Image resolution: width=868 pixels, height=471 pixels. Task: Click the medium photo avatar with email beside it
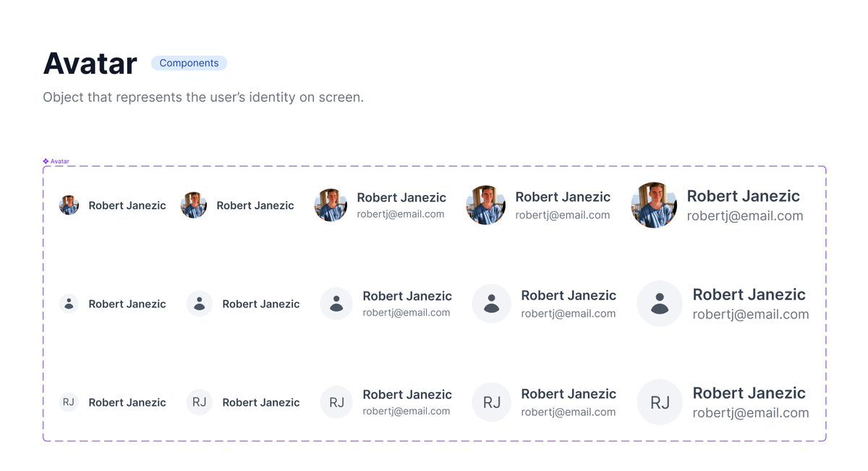331,205
